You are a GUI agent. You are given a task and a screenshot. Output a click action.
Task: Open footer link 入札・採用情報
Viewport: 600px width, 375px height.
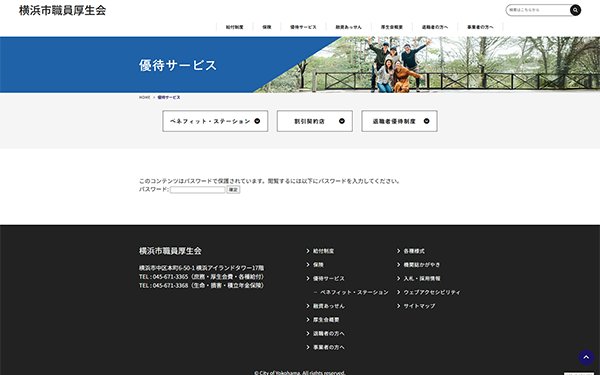pos(422,279)
